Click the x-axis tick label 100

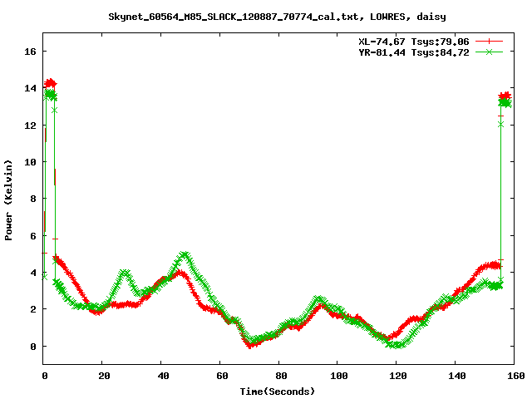[x=338, y=376]
